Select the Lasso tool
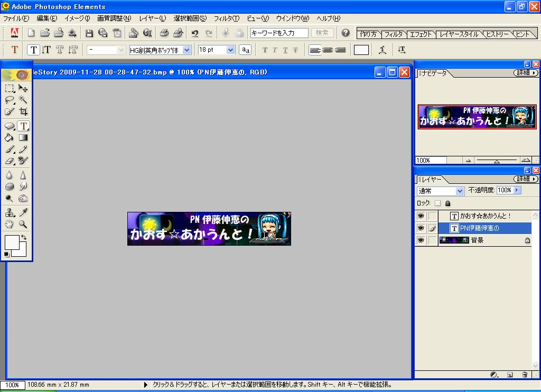 (x=10, y=100)
